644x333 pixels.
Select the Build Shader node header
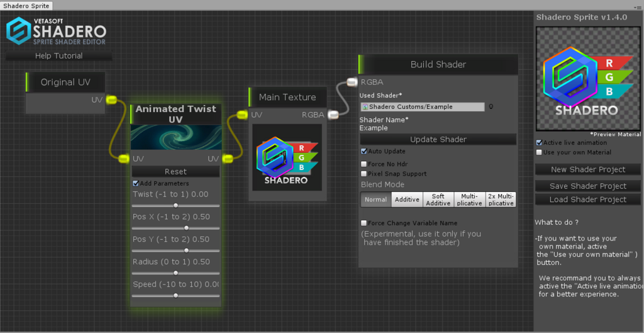coord(438,65)
